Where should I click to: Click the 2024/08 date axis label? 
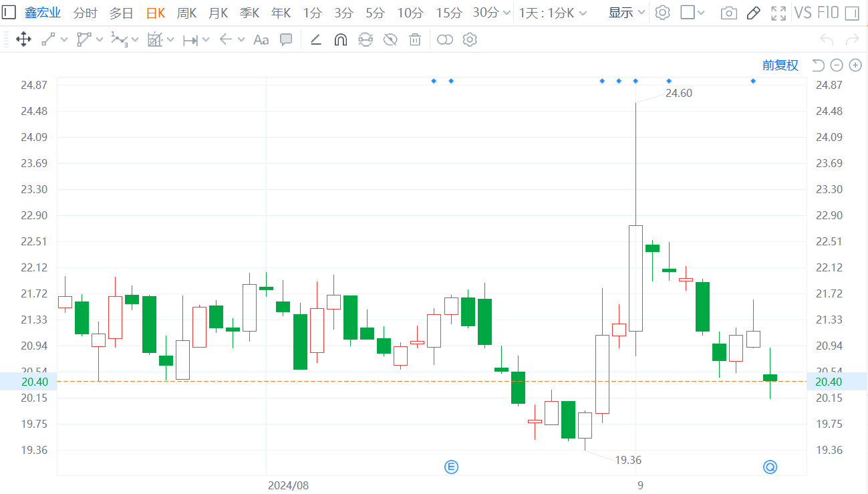[x=288, y=485]
